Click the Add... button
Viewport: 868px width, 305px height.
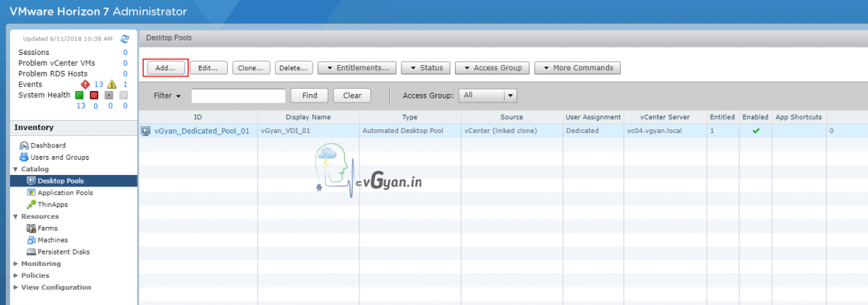coord(166,68)
